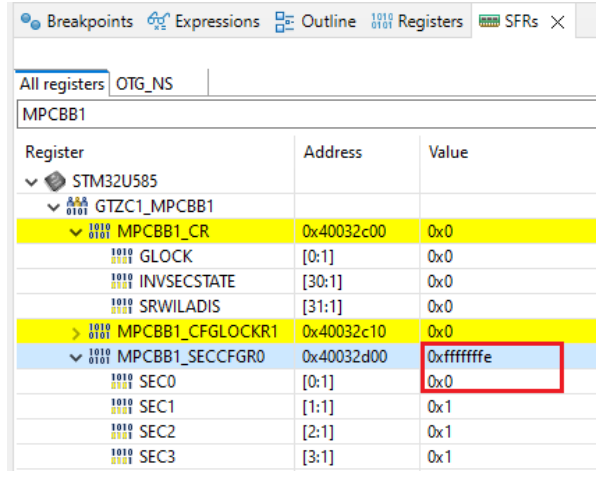Image resolution: width=612 pixels, height=480 pixels.
Task: Select the INVSECSTATE bitfield row
Action: point(306,282)
